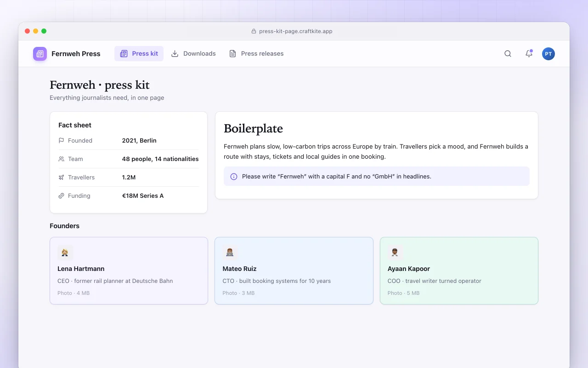Select '48 people, 14 nationalities' value
The image size is (588, 368).
[x=160, y=159]
